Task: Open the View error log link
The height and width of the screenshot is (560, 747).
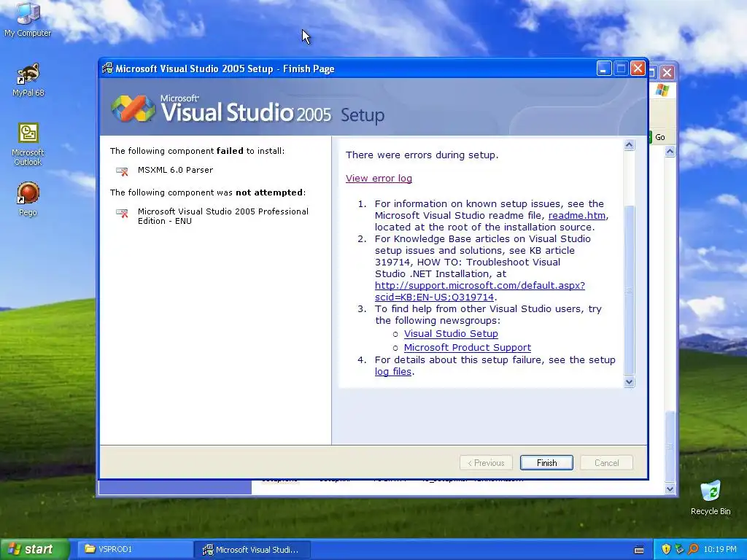Action: pyautogui.click(x=379, y=178)
